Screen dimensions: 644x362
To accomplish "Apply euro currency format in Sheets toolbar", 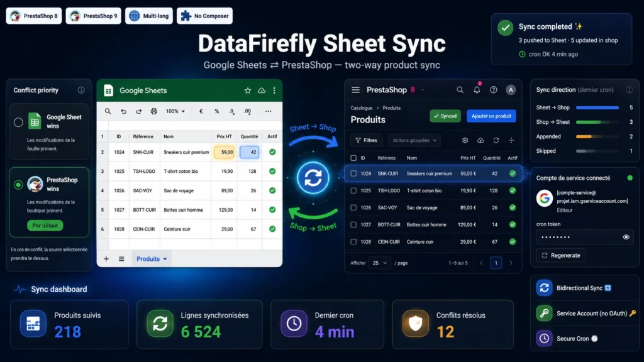I will (201, 111).
